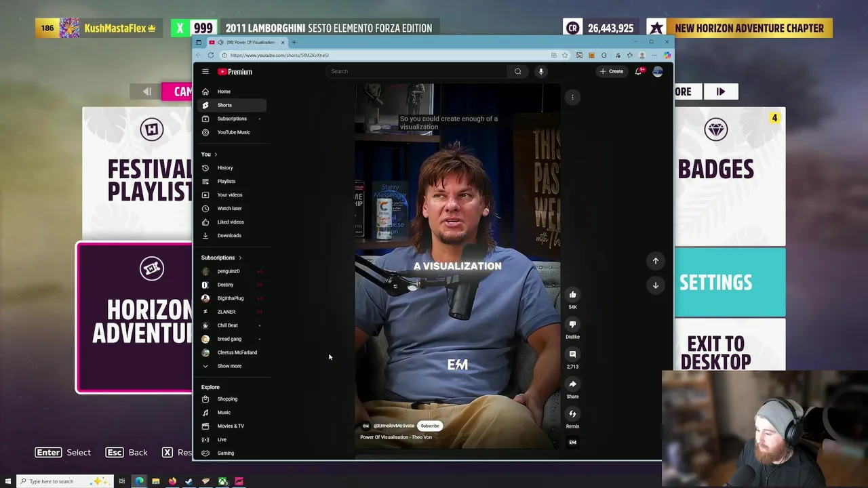Open YouTube notifications bell

[638, 70]
